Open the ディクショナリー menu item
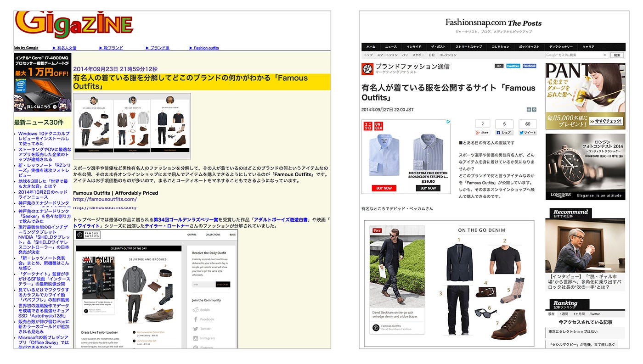This screenshot has height=364, width=643. tap(561, 47)
